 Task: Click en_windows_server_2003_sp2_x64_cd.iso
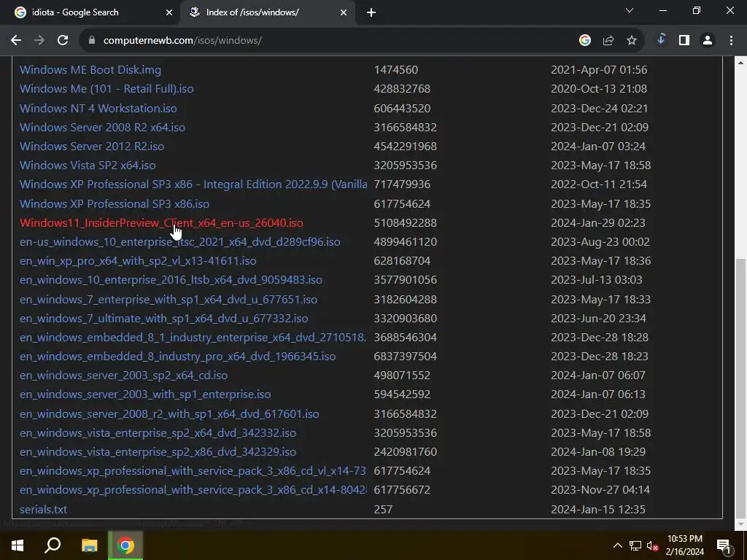123,376
